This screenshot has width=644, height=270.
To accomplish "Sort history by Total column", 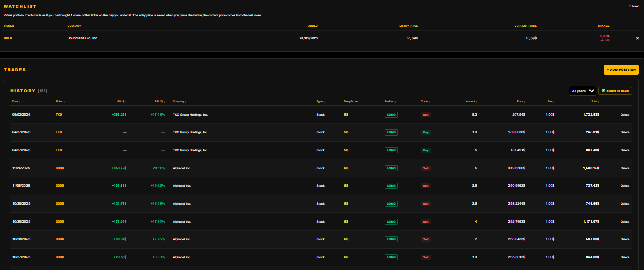I will coord(594,101).
